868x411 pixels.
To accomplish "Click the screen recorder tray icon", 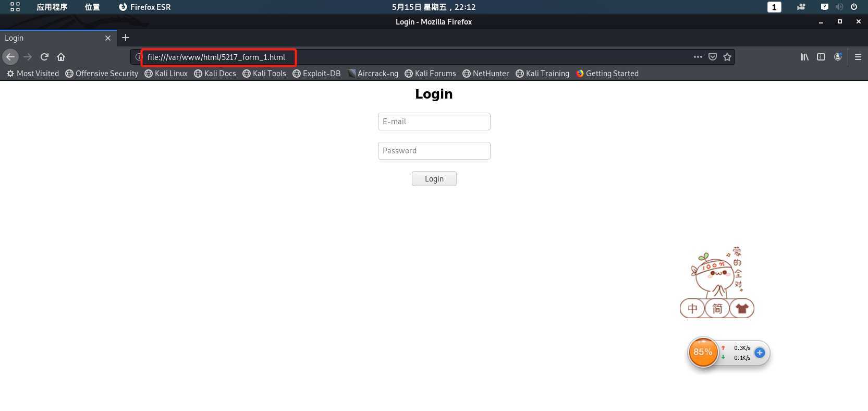I will coord(801,7).
